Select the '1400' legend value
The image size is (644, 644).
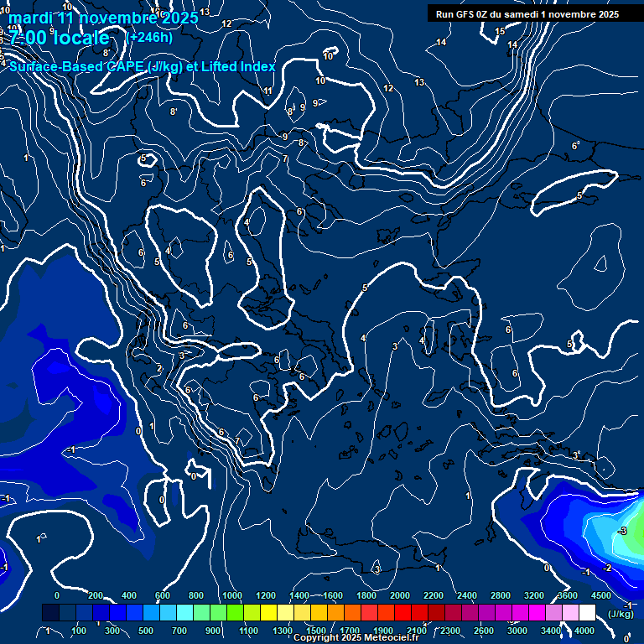(299, 595)
